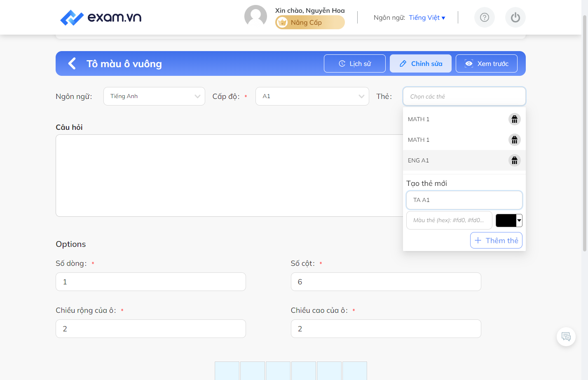Screen dimensions: 588x380
Task: Focus the new tag name field containing TA A1
Action: pyautogui.click(x=464, y=200)
